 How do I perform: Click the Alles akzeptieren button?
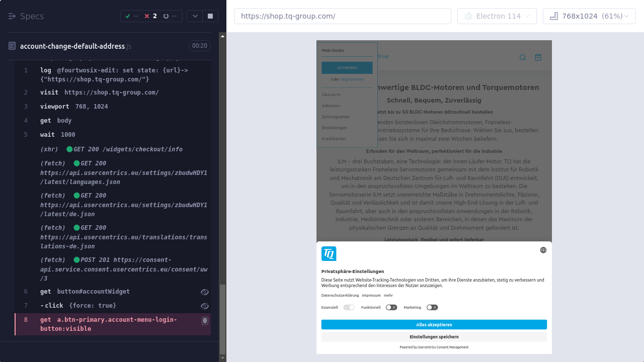click(434, 325)
